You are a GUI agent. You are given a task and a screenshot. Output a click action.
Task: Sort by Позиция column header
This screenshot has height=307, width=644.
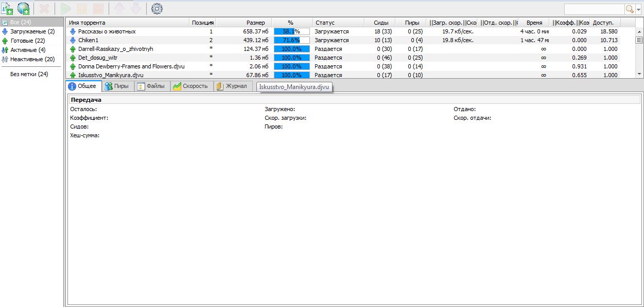coord(202,23)
